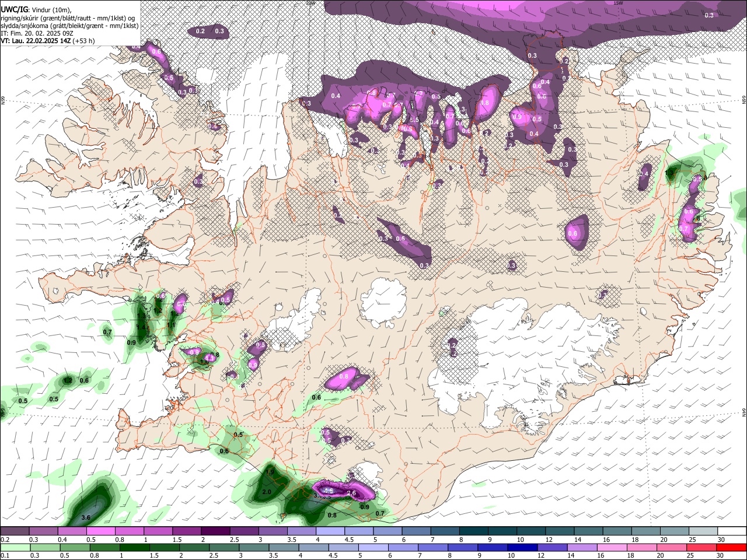Click the snow legend swatch for 6–7 mm

(416, 531)
